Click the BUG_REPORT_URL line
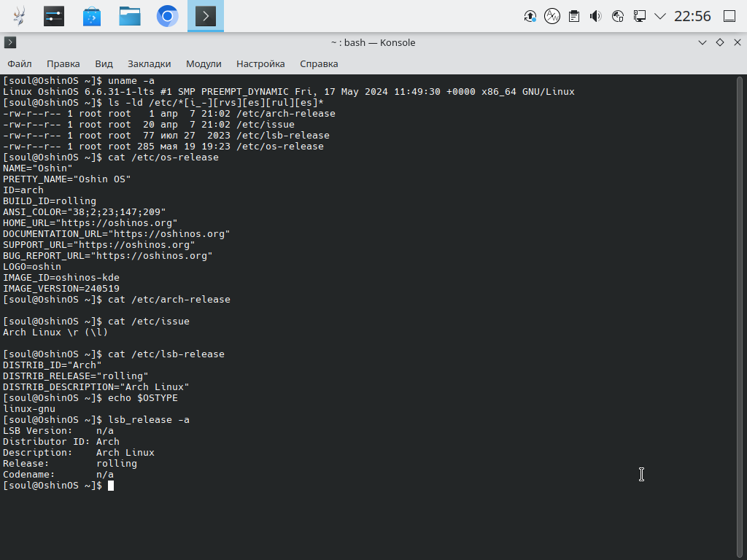This screenshot has height=560, width=747. point(108,256)
